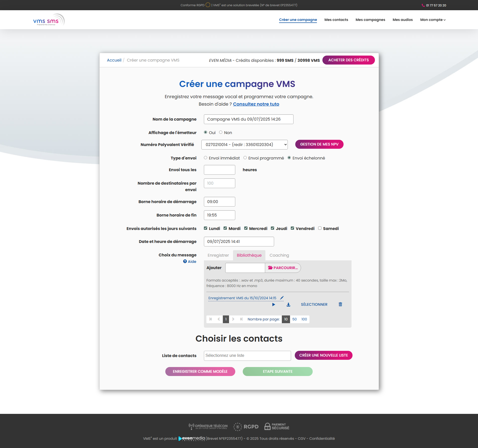Go to first page of recordings

(211, 319)
